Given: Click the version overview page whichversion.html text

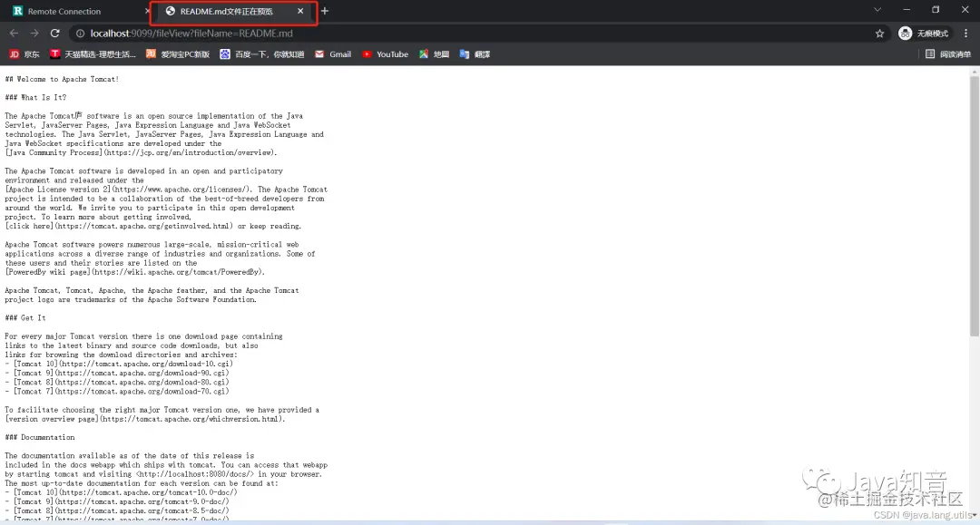Looking at the screenshot, I should [145, 419].
